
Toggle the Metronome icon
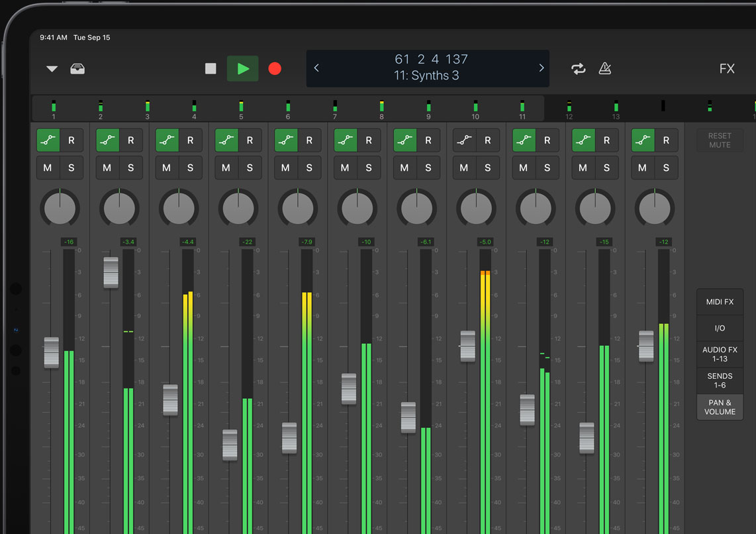click(605, 68)
